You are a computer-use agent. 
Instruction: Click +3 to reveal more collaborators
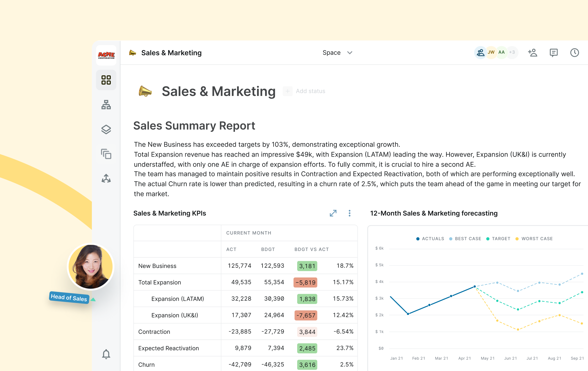click(512, 52)
